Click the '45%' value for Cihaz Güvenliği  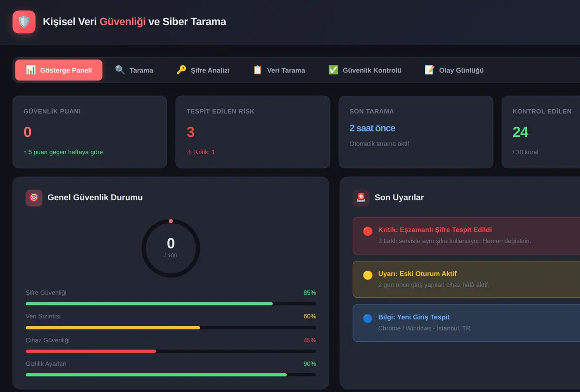tap(310, 340)
